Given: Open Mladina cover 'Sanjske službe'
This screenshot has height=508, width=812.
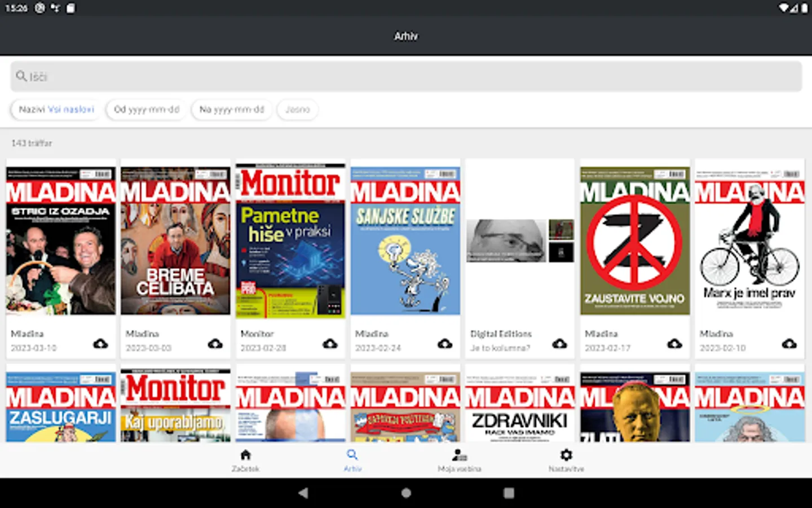Looking at the screenshot, I should point(405,240).
